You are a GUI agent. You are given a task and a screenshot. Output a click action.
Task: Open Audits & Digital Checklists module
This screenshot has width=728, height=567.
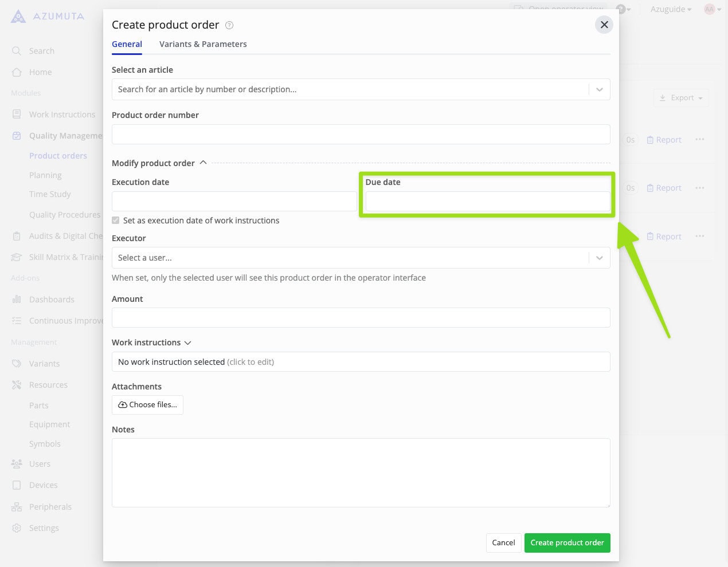click(x=18, y=235)
